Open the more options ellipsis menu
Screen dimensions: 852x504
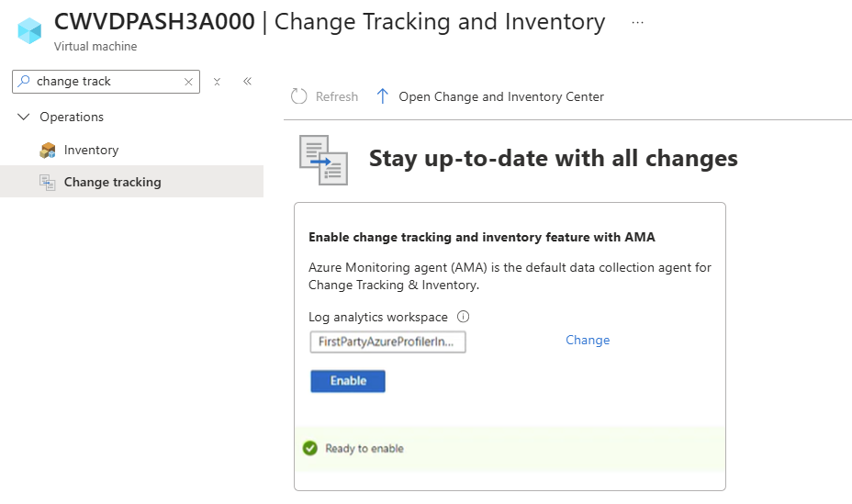click(638, 22)
